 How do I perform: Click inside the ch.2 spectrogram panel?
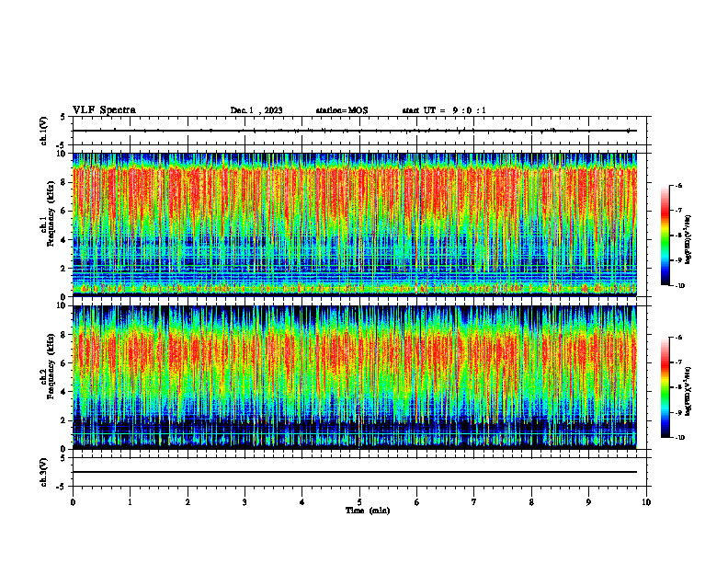pyautogui.click(x=354, y=377)
